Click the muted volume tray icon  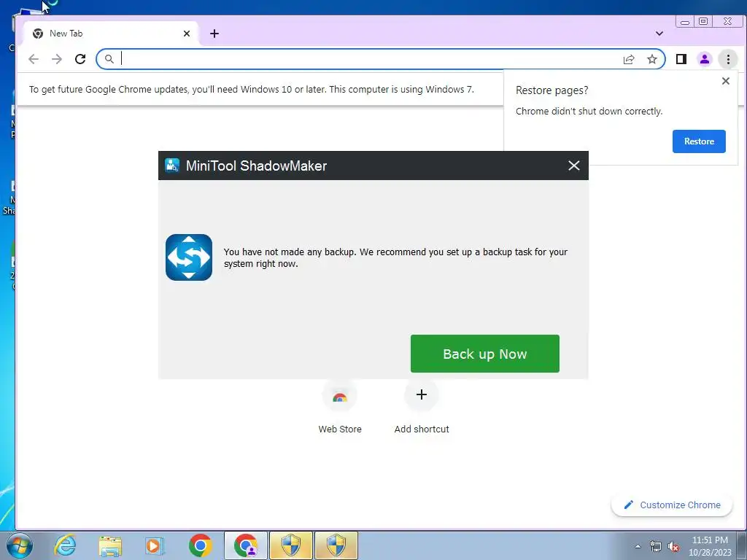coord(673,546)
